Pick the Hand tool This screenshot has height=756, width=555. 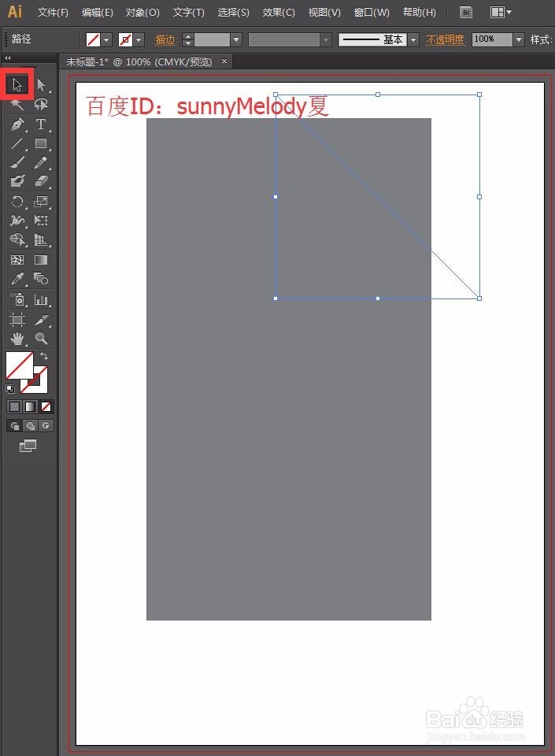[17, 339]
